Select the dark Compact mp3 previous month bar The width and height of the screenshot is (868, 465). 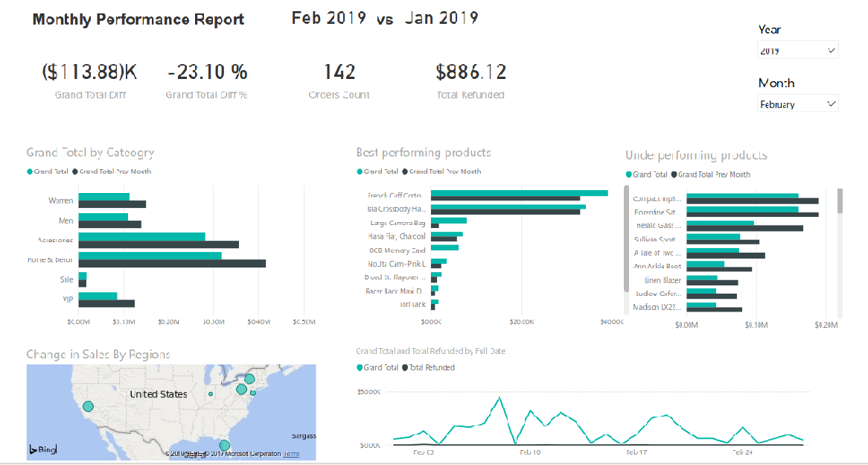click(x=753, y=200)
